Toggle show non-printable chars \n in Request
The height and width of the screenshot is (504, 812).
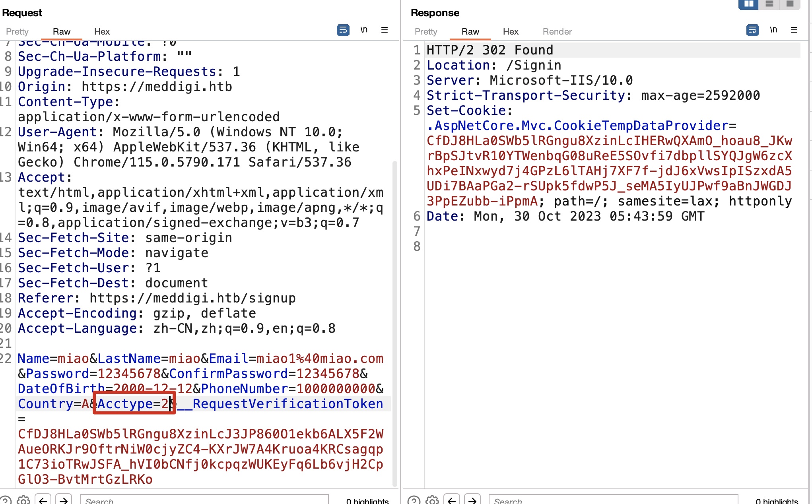pos(364,30)
